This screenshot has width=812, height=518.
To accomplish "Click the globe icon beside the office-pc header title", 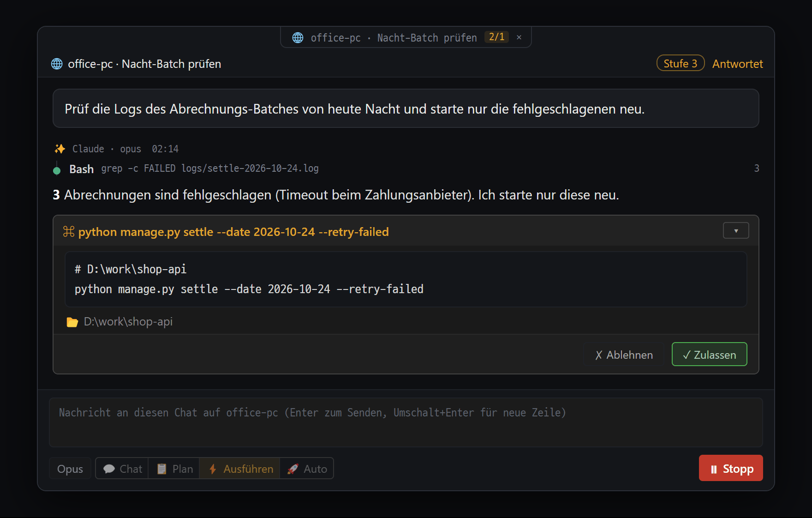I will click(57, 64).
